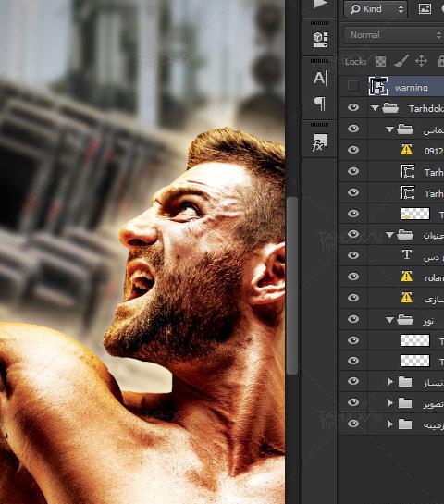Click the smart object thumbnail of warning layer
Screen dimensions: 444x504
[x=378, y=86]
